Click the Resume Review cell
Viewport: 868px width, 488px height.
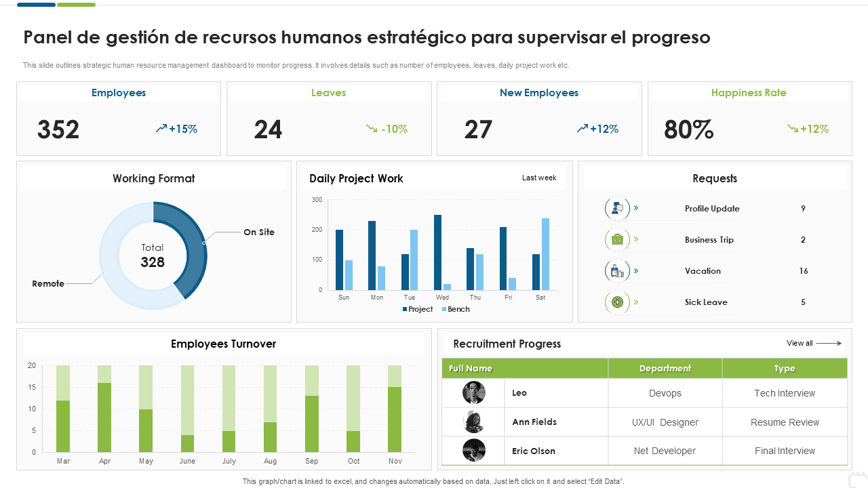(785, 422)
